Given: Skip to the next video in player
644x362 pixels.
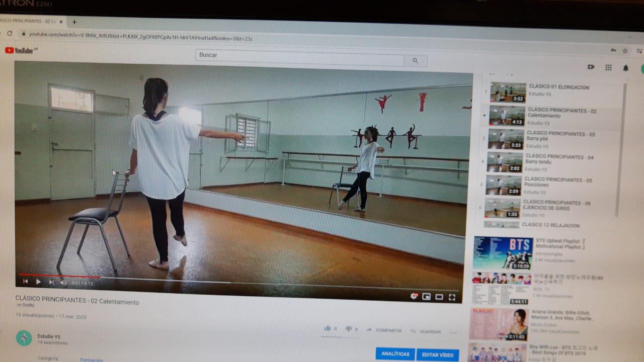Looking at the screenshot, I should click(x=50, y=282).
